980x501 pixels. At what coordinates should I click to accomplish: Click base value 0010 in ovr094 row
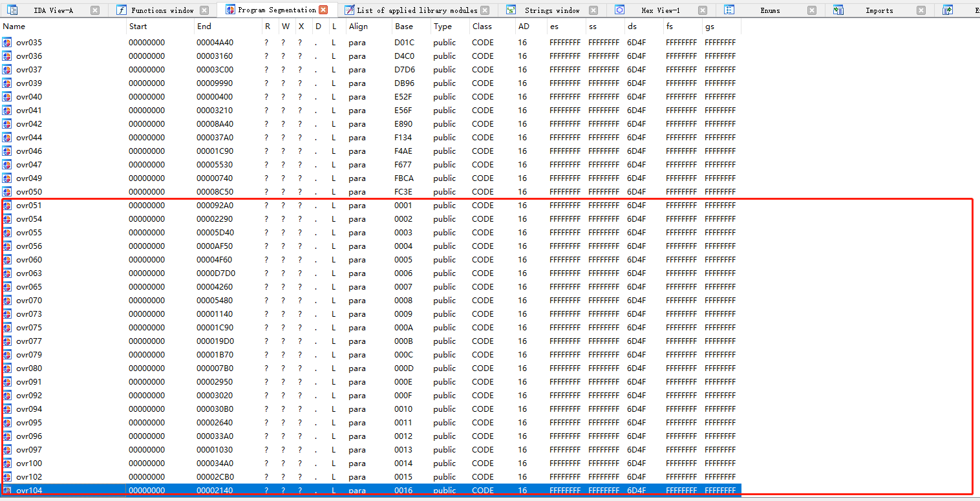403,409
